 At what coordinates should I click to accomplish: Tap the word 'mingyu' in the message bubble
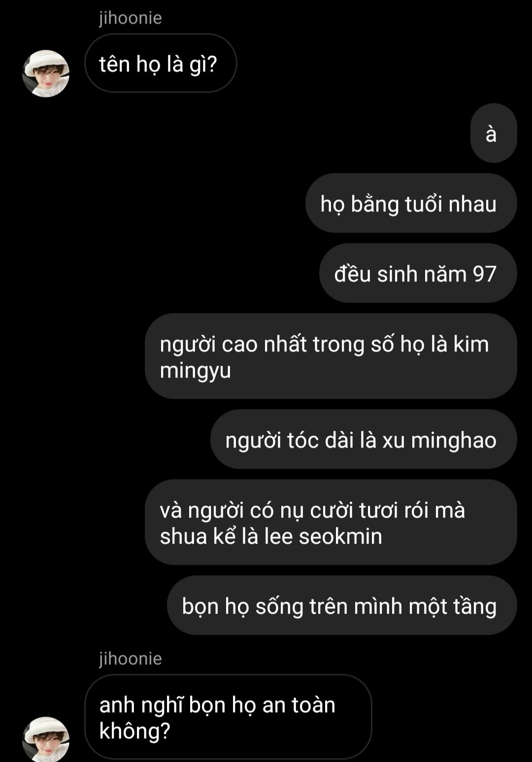pos(196,370)
